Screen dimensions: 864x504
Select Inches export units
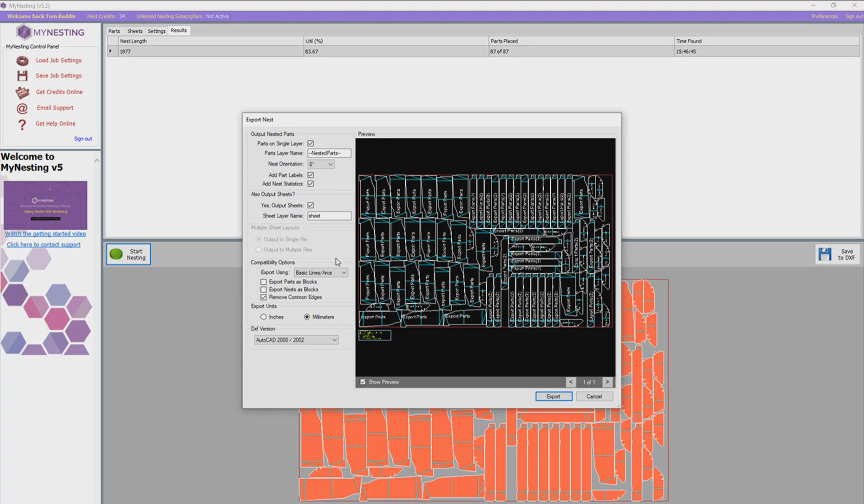(263, 317)
